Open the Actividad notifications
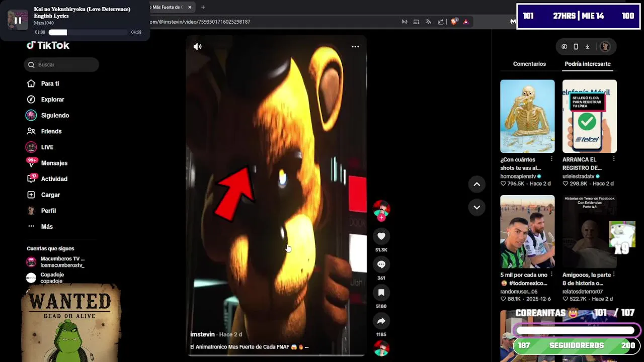 54,179
